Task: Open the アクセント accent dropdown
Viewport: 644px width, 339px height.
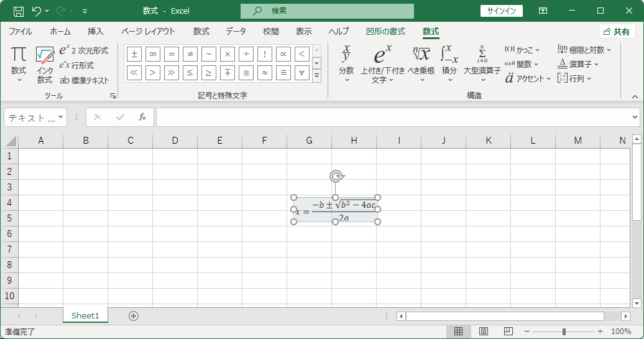Action: point(528,78)
